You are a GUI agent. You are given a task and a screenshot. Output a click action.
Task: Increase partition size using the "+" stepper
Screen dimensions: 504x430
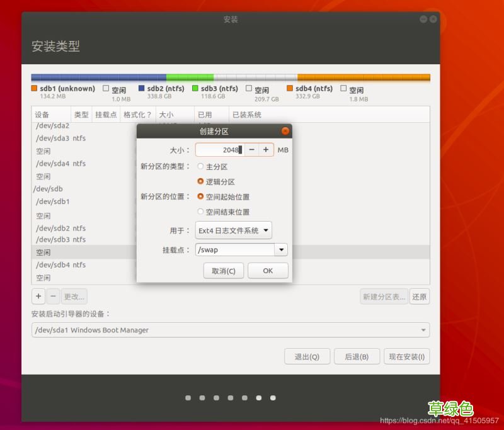click(x=266, y=149)
